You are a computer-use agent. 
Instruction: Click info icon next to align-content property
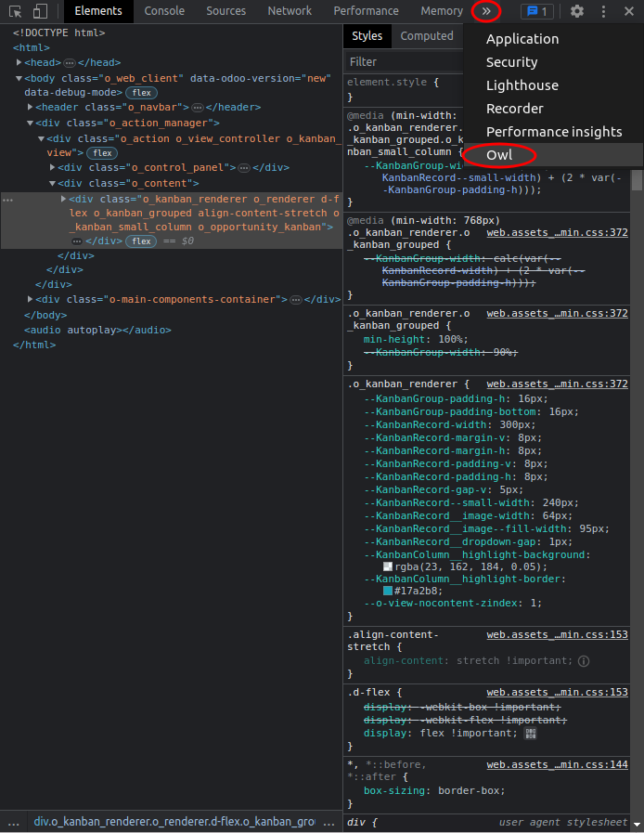point(584,661)
